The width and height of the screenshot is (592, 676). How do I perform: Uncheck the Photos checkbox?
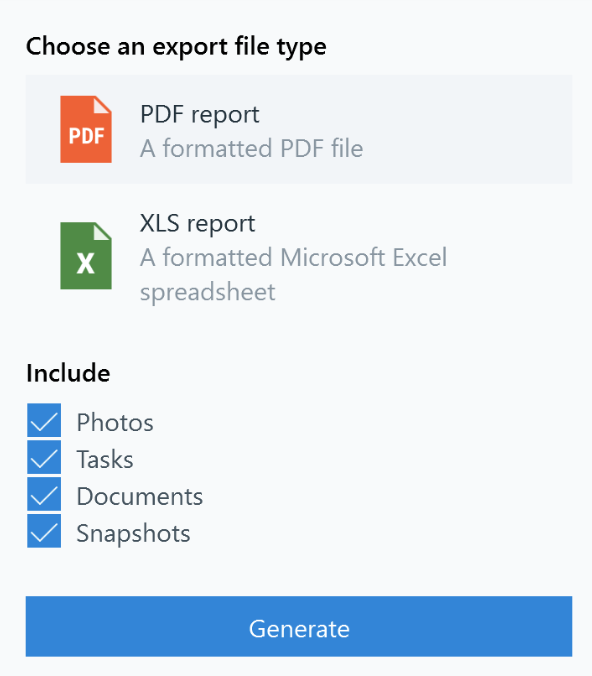pyautogui.click(x=44, y=420)
